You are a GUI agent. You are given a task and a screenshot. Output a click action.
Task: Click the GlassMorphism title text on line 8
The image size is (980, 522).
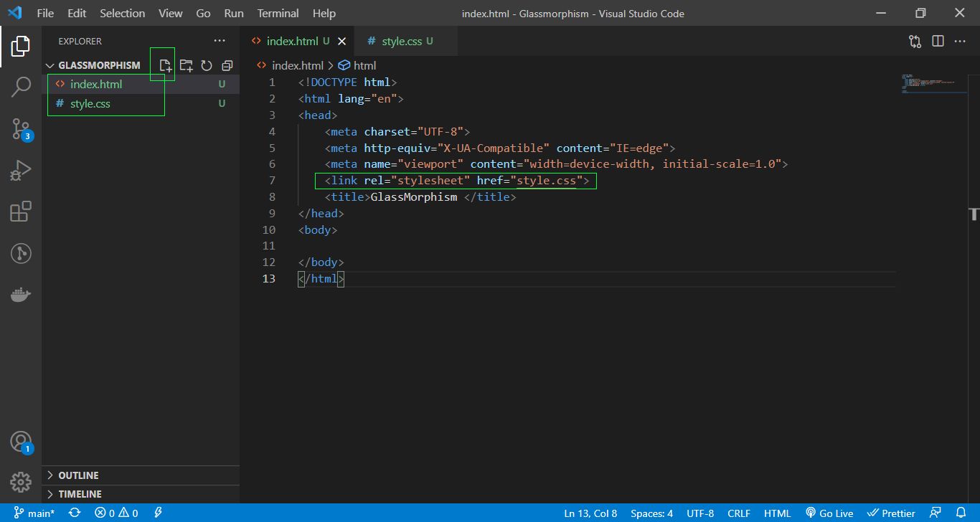[x=413, y=197]
